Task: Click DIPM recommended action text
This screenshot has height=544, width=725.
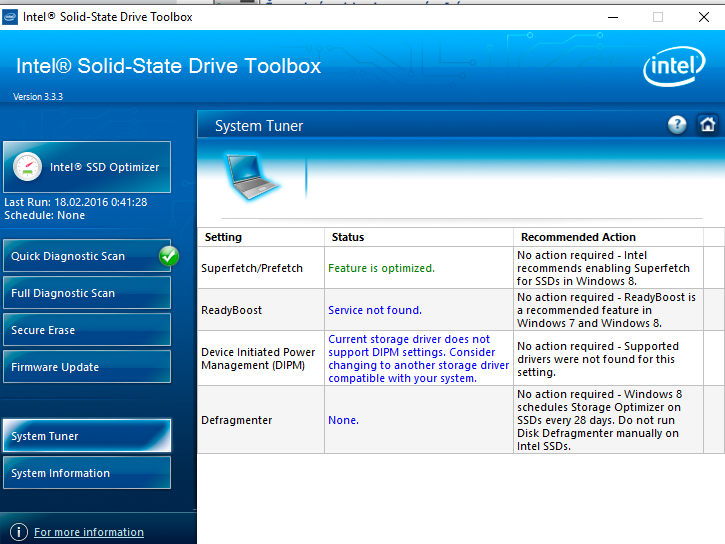Action: (x=598, y=359)
